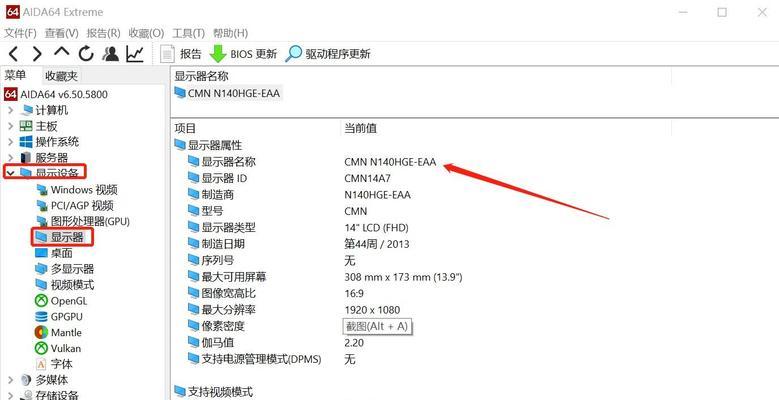This screenshot has height=400, width=779.
Task: Click the 驱动程序更新 magnifier icon
Action: tap(293, 54)
